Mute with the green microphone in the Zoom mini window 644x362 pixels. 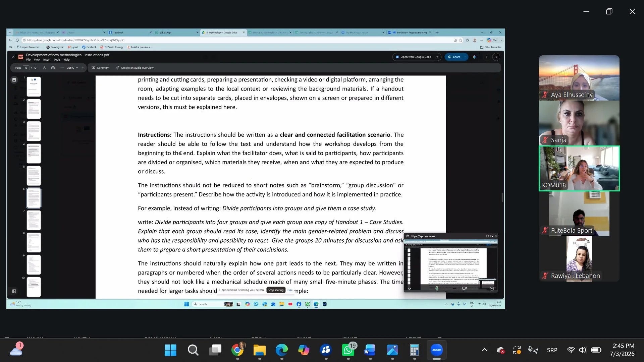[x=437, y=288]
